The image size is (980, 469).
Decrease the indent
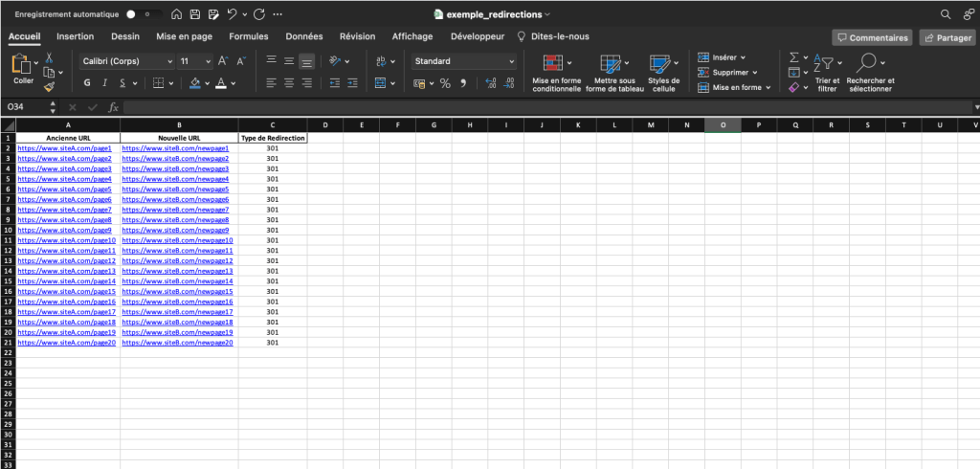(335, 82)
